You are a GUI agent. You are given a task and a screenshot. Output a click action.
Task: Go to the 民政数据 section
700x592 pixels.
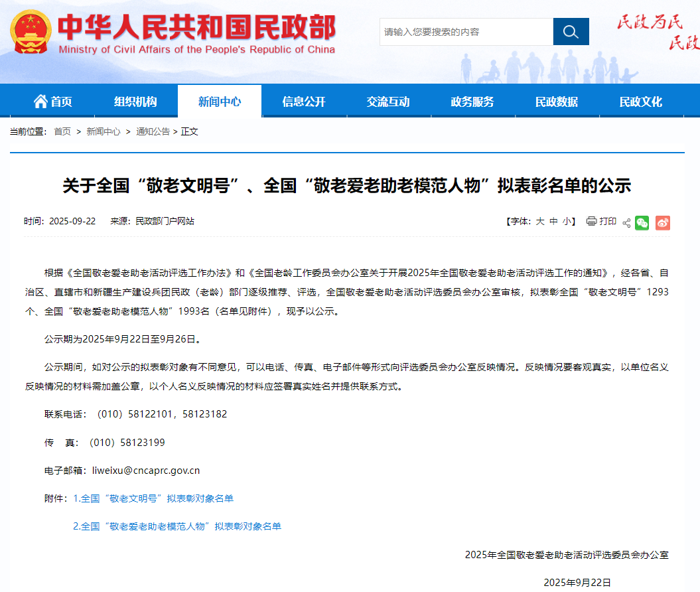[557, 102]
